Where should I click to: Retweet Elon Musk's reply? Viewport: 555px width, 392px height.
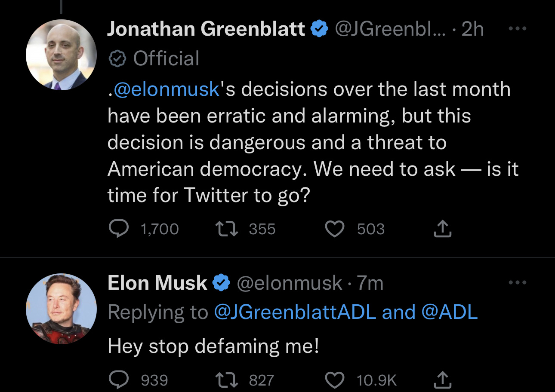tap(227, 380)
